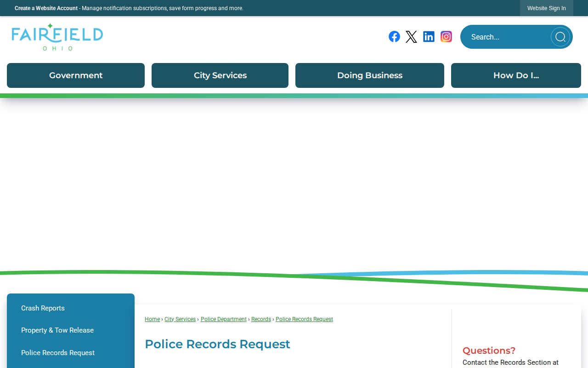Open Property & Tow Release sidebar link
Image resolution: width=588 pixels, height=368 pixels.
[x=71, y=330]
